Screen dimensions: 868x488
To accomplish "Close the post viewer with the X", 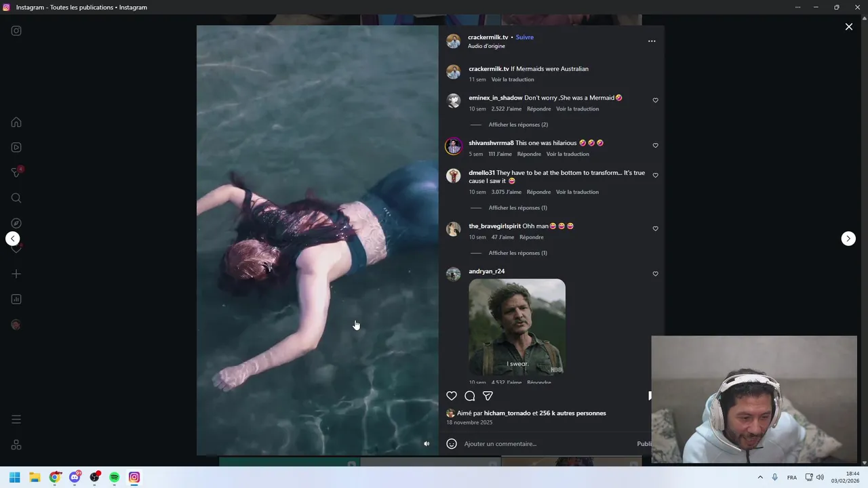I will point(848,27).
